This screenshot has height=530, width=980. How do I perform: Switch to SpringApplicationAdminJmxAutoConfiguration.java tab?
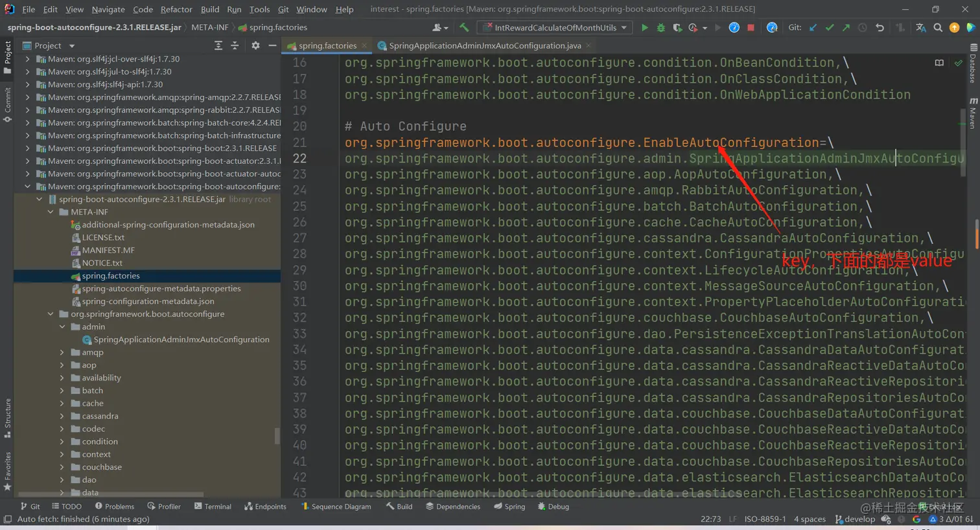click(x=485, y=45)
